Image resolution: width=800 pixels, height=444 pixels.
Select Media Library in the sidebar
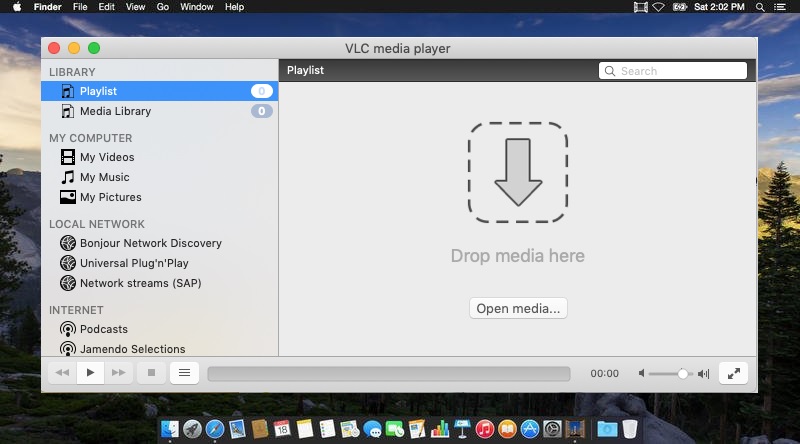tap(160, 111)
